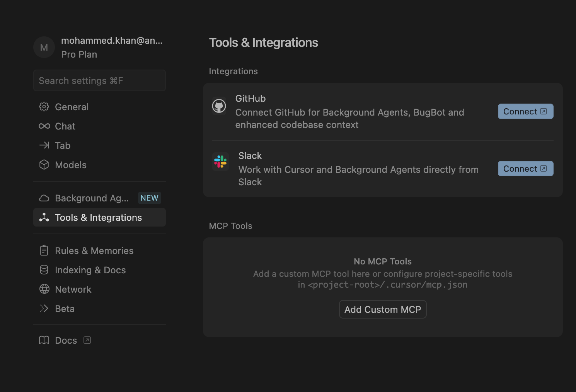Open the external Docs link
576x392 pixels.
66,340
